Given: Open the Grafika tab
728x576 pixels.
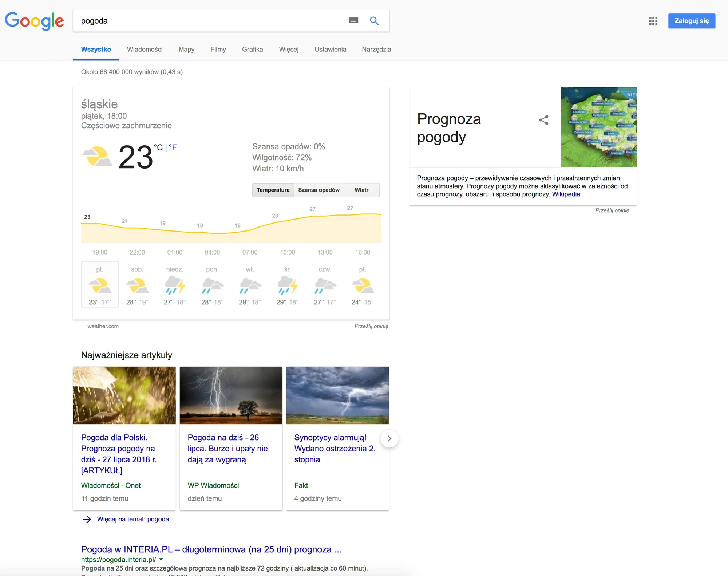Looking at the screenshot, I should click(x=252, y=50).
